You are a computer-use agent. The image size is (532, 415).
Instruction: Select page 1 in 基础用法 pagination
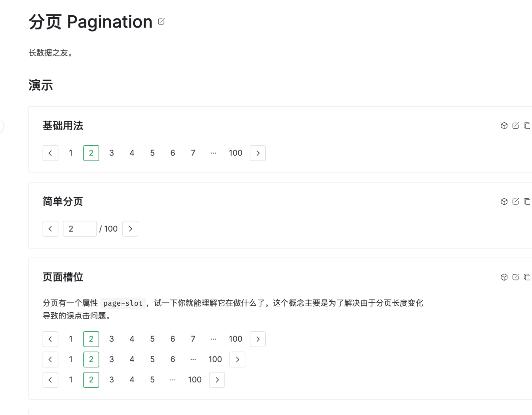coord(71,153)
